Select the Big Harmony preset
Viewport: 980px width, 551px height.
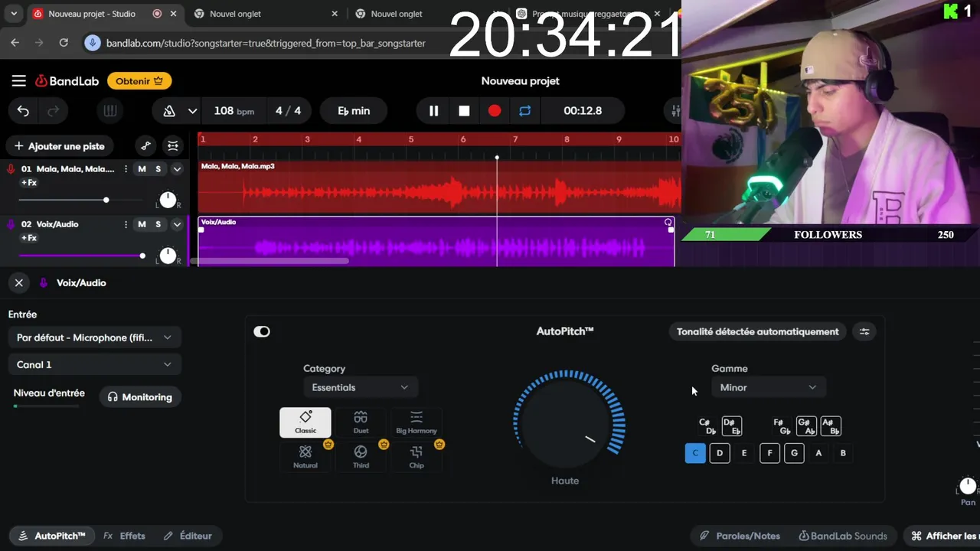416,422
